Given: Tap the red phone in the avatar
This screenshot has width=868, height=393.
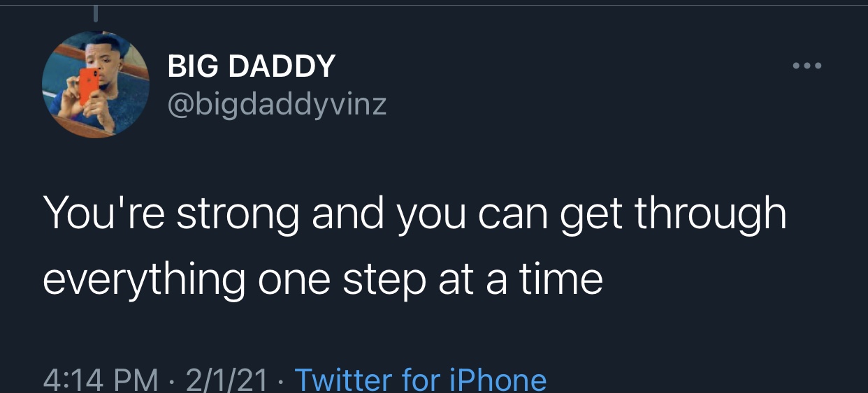Looking at the screenshot, I should [x=88, y=86].
